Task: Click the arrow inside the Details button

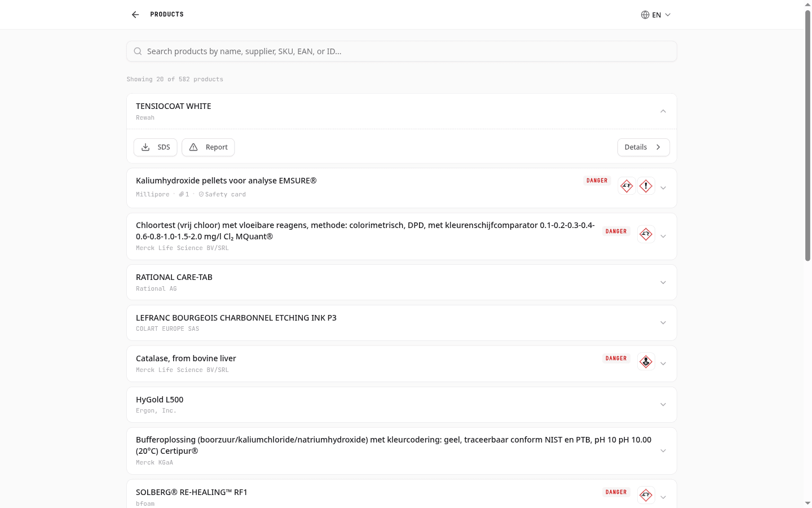Action: [x=658, y=147]
